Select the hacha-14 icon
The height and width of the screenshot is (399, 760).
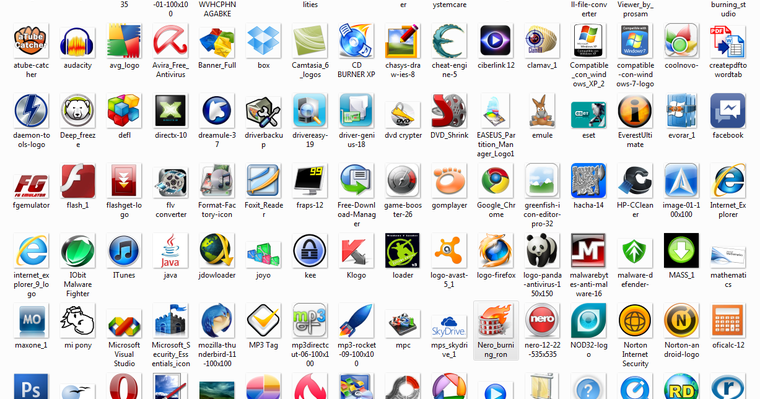[x=588, y=181]
